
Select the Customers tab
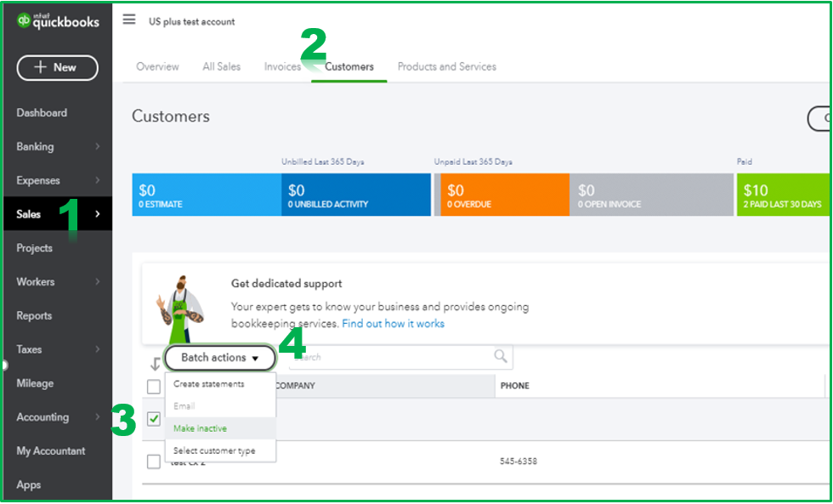pyautogui.click(x=349, y=66)
